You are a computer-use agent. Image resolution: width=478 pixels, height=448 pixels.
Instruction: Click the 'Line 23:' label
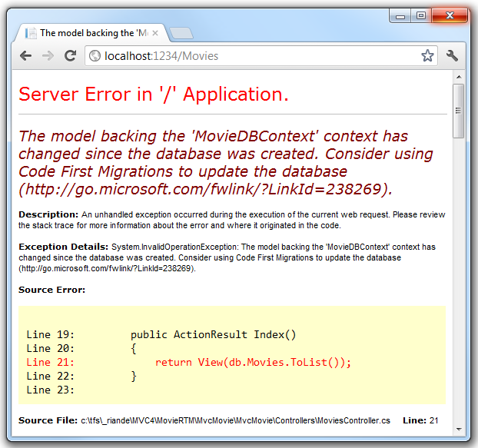pyautogui.click(x=50, y=390)
